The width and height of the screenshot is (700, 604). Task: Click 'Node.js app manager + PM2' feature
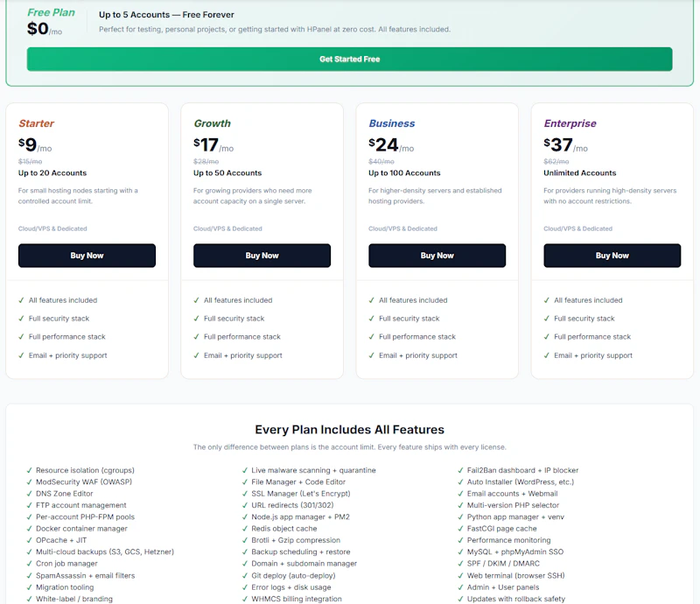[300, 516]
